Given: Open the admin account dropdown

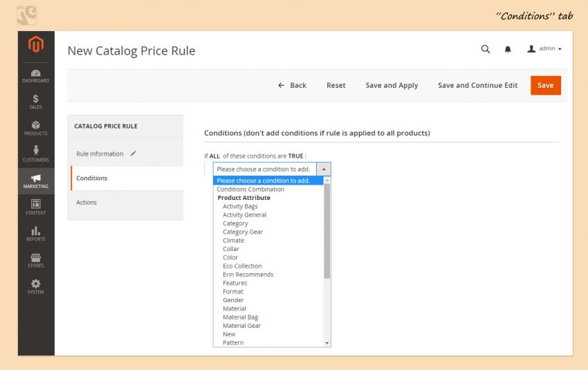Looking at the screenshot, I should (x=544, y=48).
